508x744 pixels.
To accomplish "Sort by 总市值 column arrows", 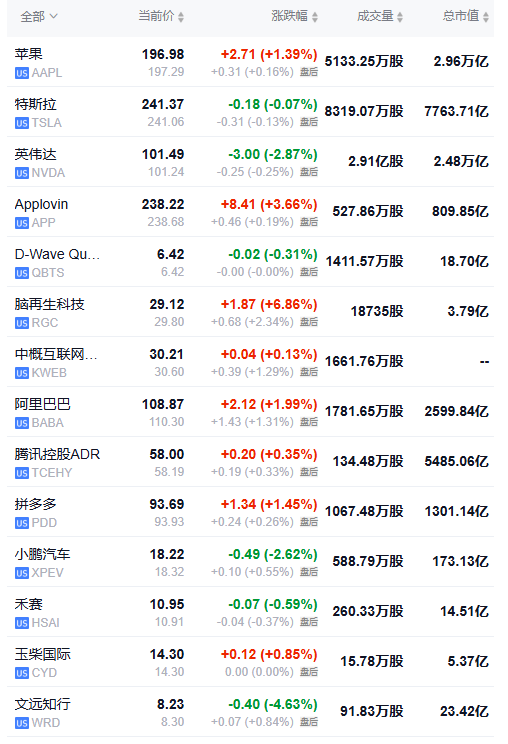I will click(x=486, y=17).
